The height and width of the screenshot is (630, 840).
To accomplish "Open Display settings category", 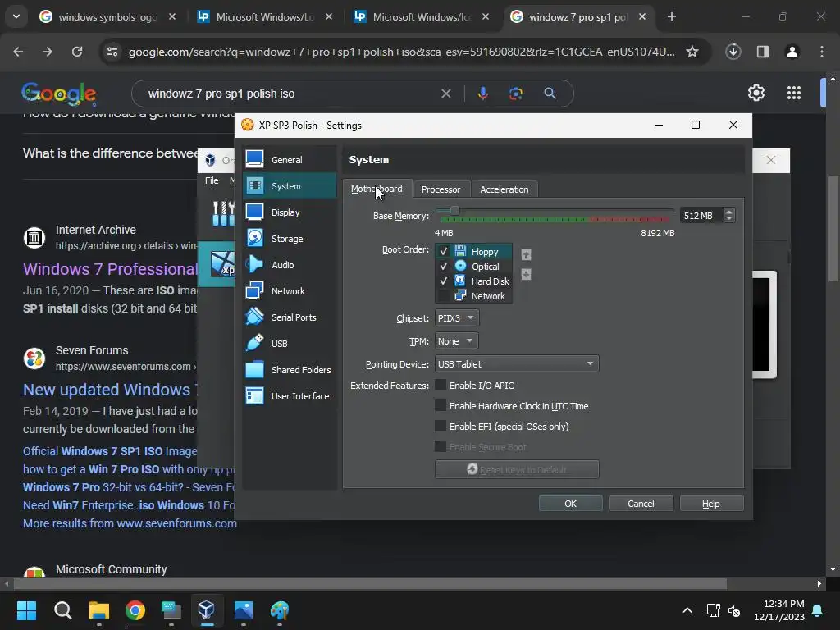I will [x=290, y=212].
